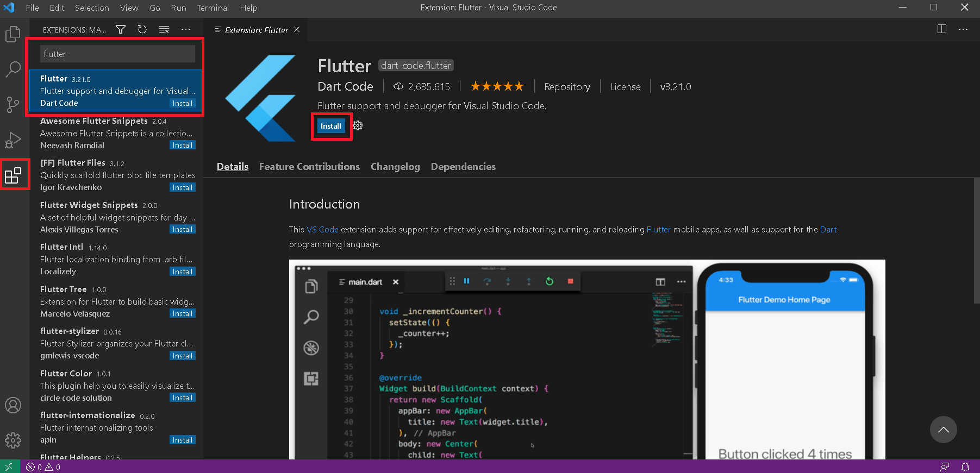Click the five-star rating of Flutter
The image size is (980, 473).
point(497,86)
